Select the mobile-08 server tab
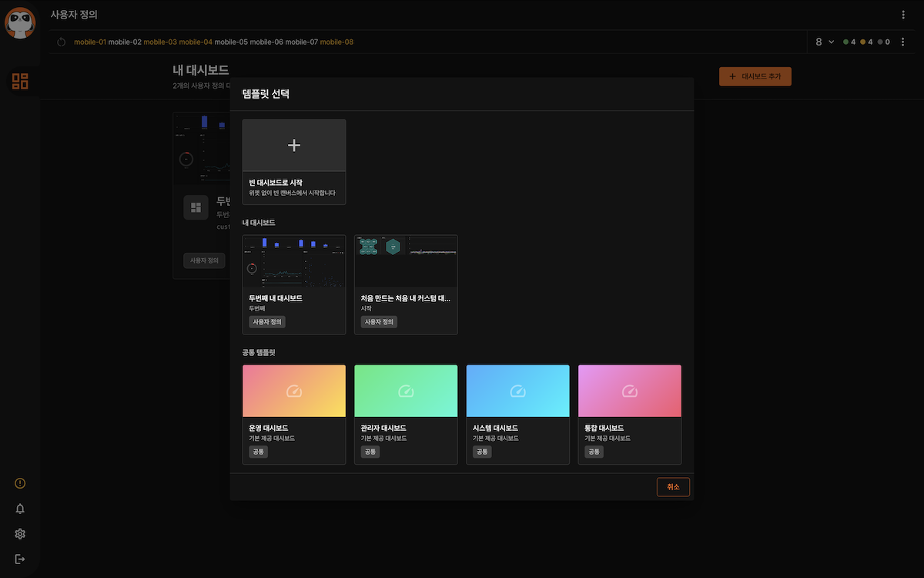The image size is (924, 578). [x=336, y=42]
